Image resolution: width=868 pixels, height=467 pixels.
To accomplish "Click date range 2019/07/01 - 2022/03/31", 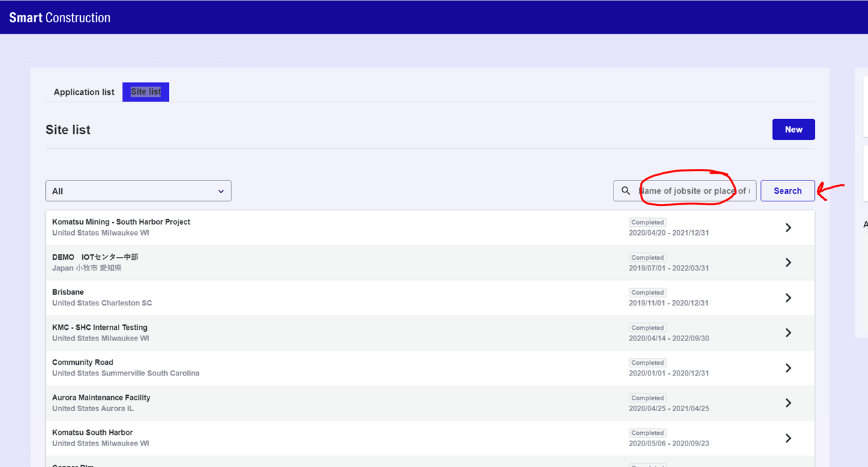I will (669, 268).
